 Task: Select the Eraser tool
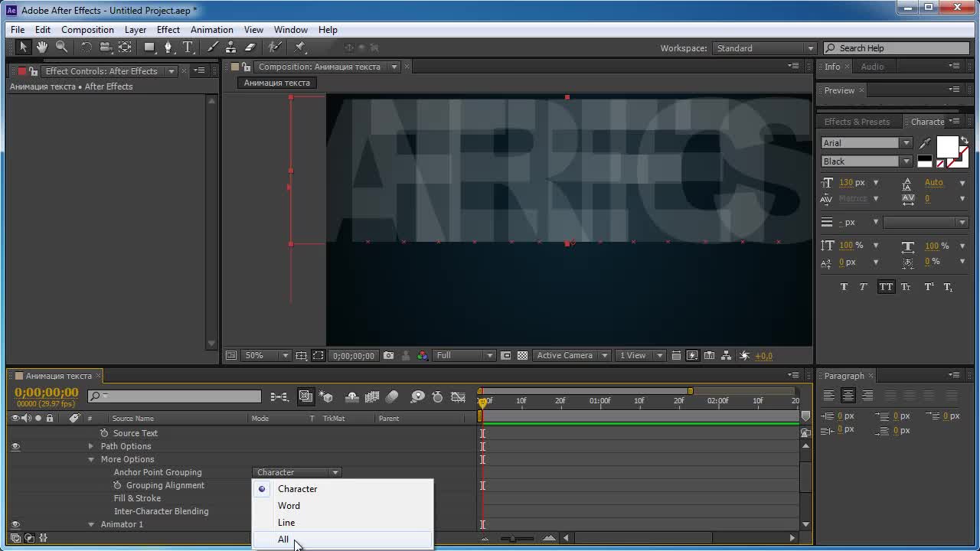250,47
